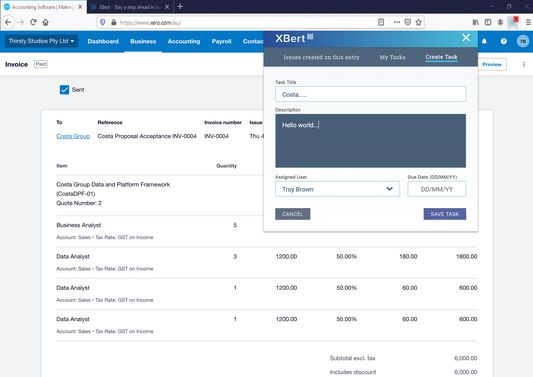
Task: Open invoice options three-dot menu
Action: pyautogui.click(x=524, y=64)
